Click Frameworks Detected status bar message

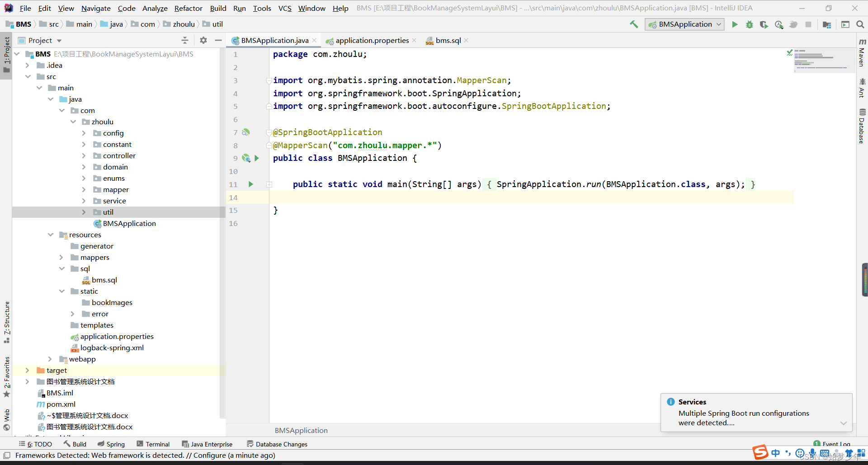pos(145,455)
